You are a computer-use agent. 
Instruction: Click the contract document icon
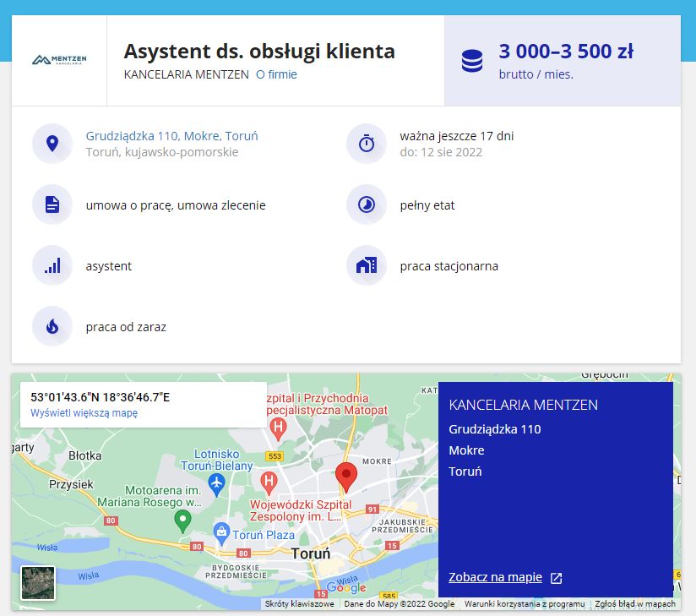52,204
